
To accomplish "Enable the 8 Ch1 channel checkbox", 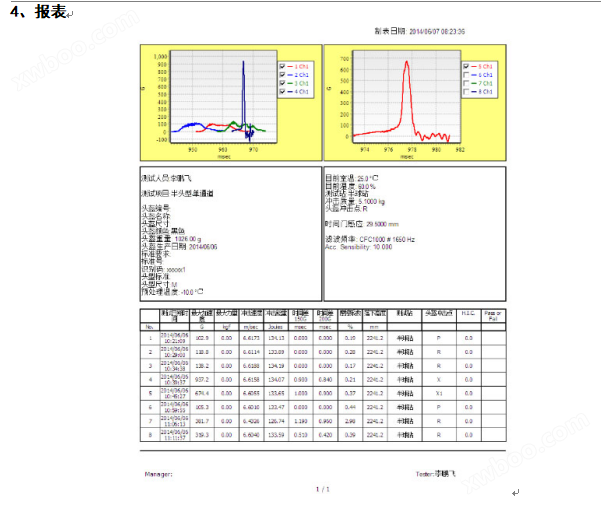I will [464, 92].
